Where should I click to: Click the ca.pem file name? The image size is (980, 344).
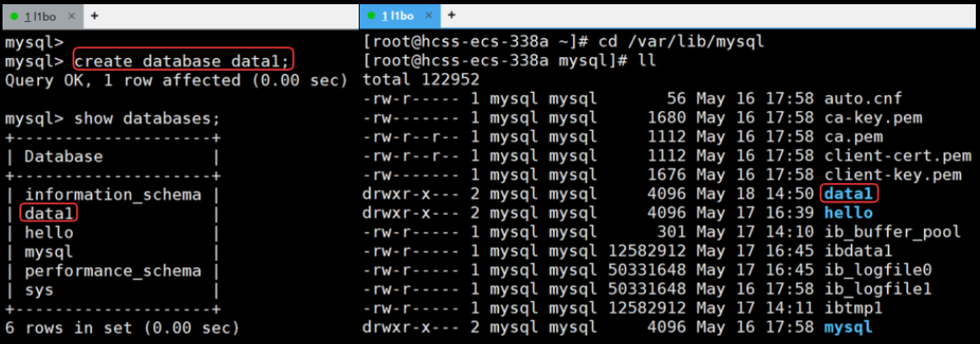point(853,137)
